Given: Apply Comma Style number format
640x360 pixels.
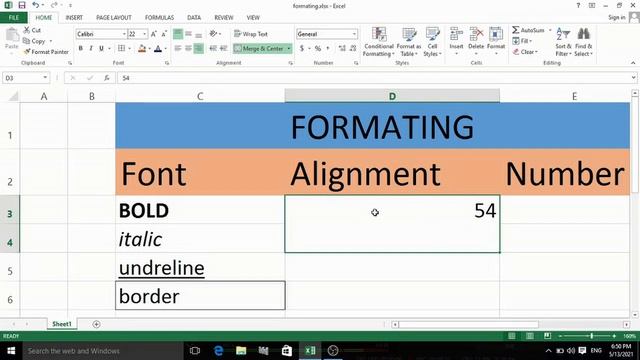Looking at the screenshot, I should (x=328, y=48).
